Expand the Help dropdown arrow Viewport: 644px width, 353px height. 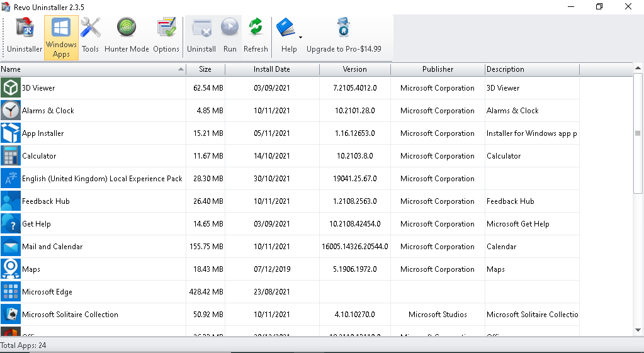click(301, 37)
